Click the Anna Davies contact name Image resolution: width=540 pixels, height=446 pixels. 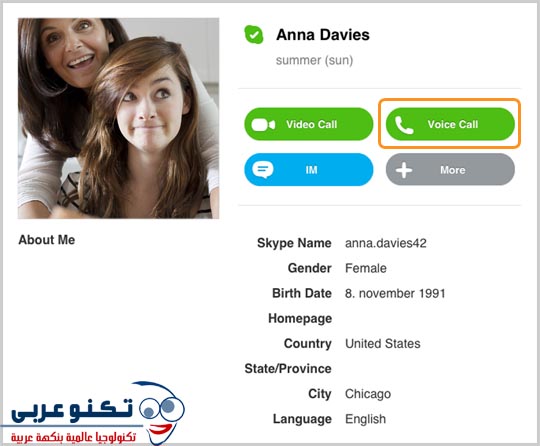[323, 35]
